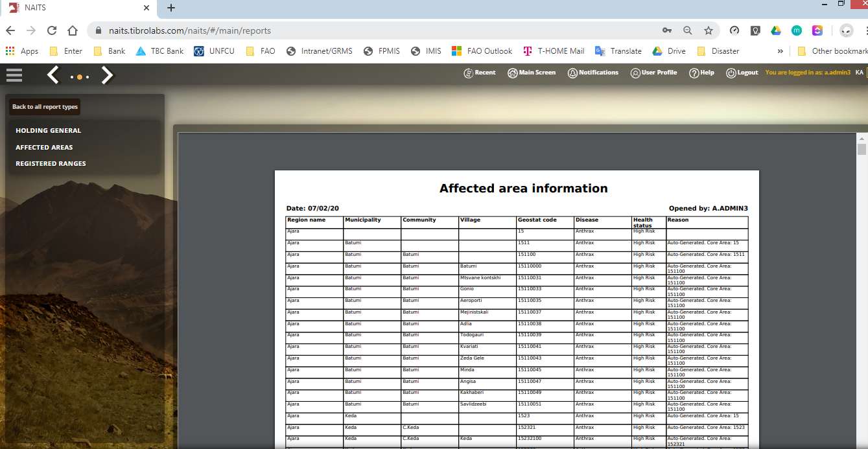Viewport: 868px width, 449px height.
Task: Open Drive bookmark
Action: [669, 51]
